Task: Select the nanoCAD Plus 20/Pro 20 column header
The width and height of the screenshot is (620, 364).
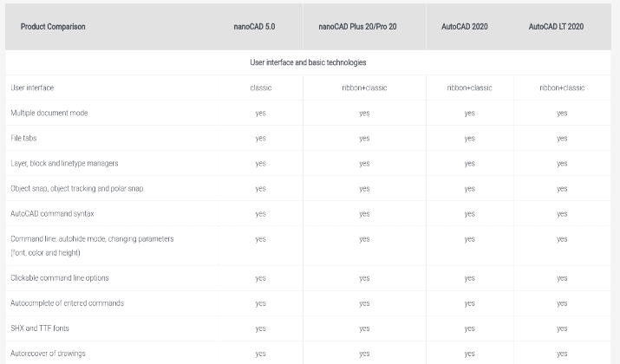Action: click(x=357, y=27)
